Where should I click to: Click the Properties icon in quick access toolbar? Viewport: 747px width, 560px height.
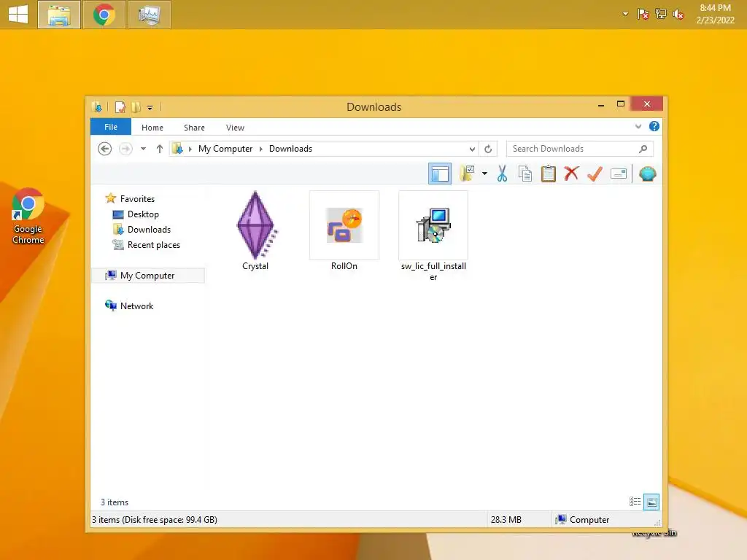120,107
